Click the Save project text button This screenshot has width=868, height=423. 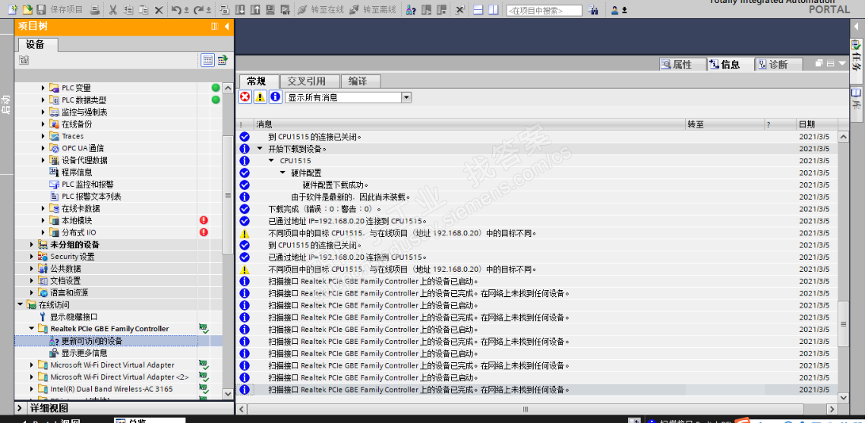tap(66, 9)
